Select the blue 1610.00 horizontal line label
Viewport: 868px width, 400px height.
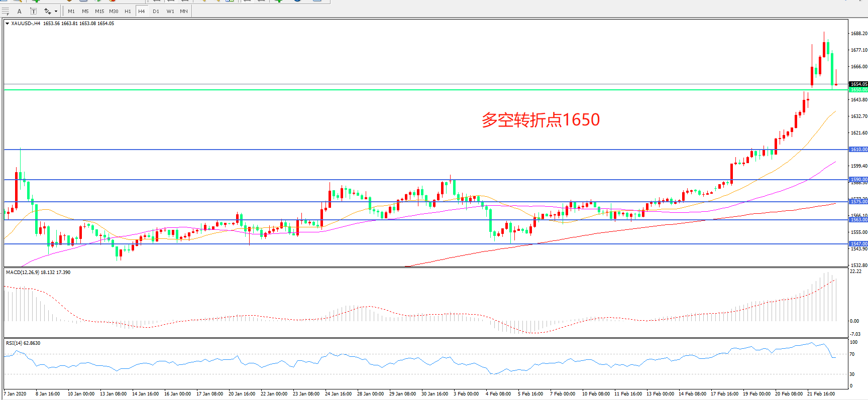pyautogui.click(x=858, y=150)
